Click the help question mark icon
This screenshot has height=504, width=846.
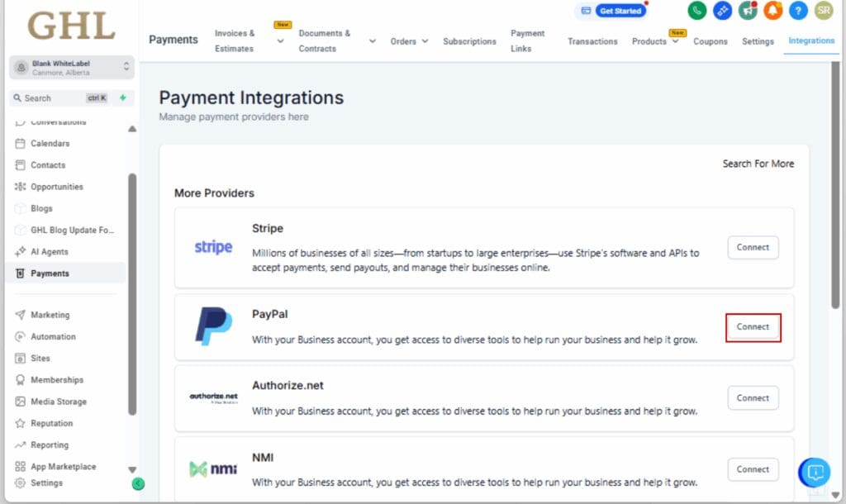(x=798, y=12)
